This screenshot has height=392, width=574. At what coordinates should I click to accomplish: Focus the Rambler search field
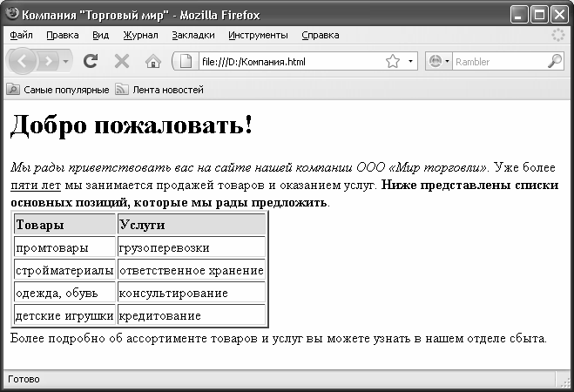(496, 62)
